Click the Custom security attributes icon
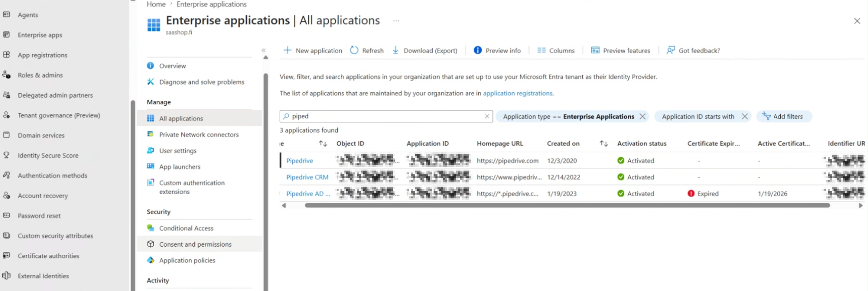 pyautogui.click(x=6, y=235)
